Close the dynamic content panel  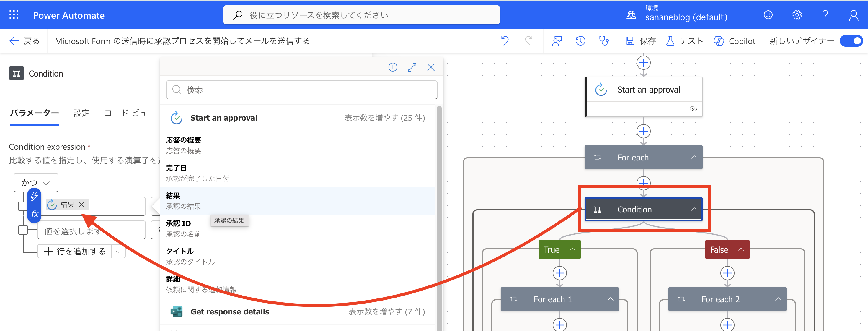(x=431, y=67)
